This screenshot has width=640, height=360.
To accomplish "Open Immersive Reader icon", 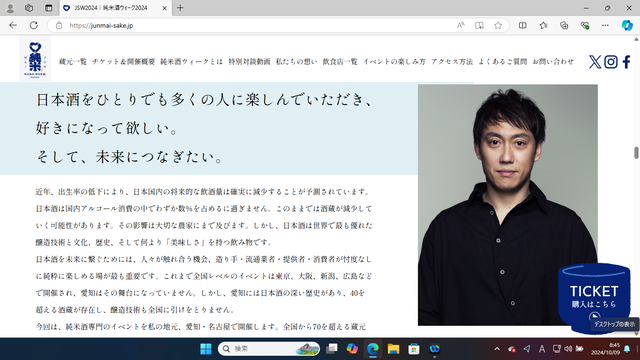I will (479, 25).
